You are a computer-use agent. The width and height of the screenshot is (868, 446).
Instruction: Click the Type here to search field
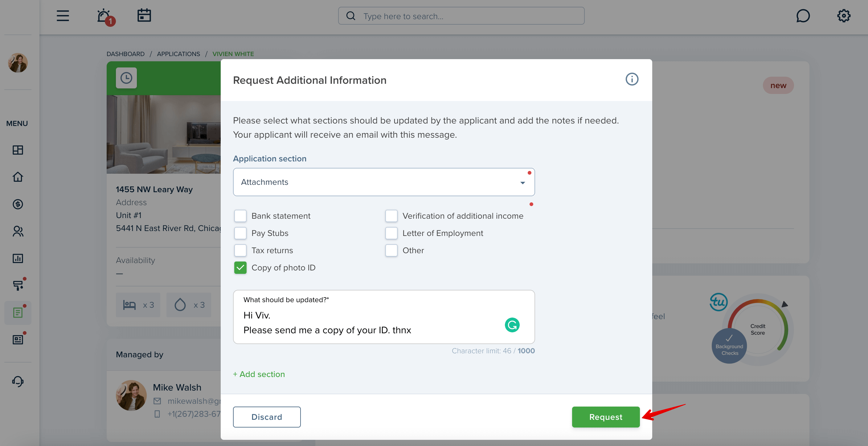pos(461,16)
